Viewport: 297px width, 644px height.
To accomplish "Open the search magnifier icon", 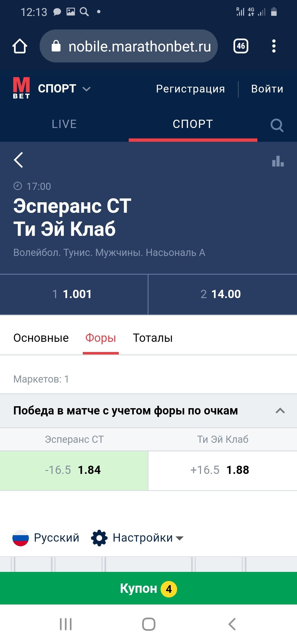I will (277, 125).
